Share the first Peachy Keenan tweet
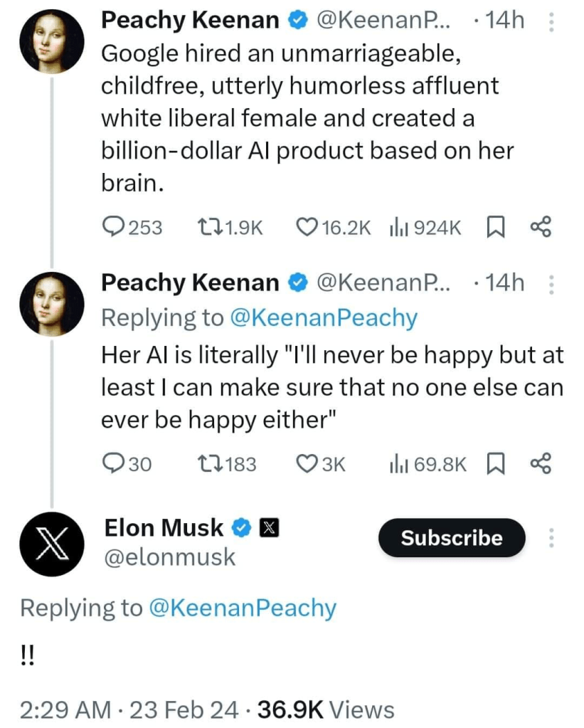This screenshot has height=728, width=584. pos(541,227)
